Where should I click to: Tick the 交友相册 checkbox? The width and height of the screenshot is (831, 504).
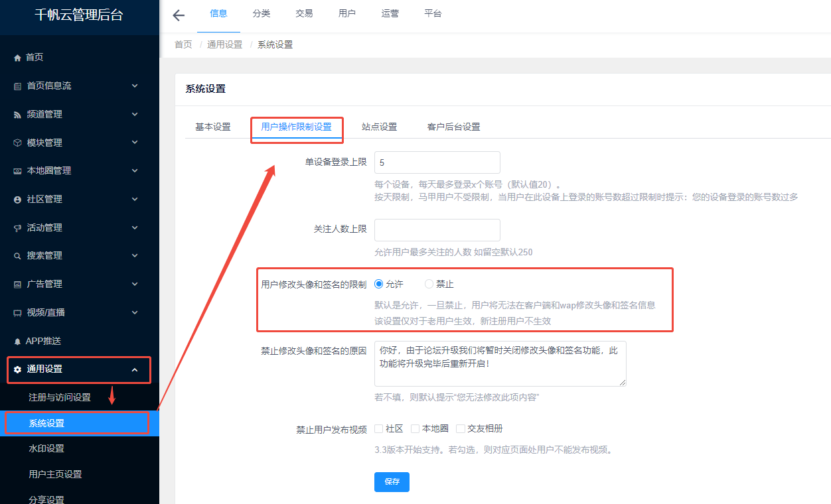click(x=461, y=429)
